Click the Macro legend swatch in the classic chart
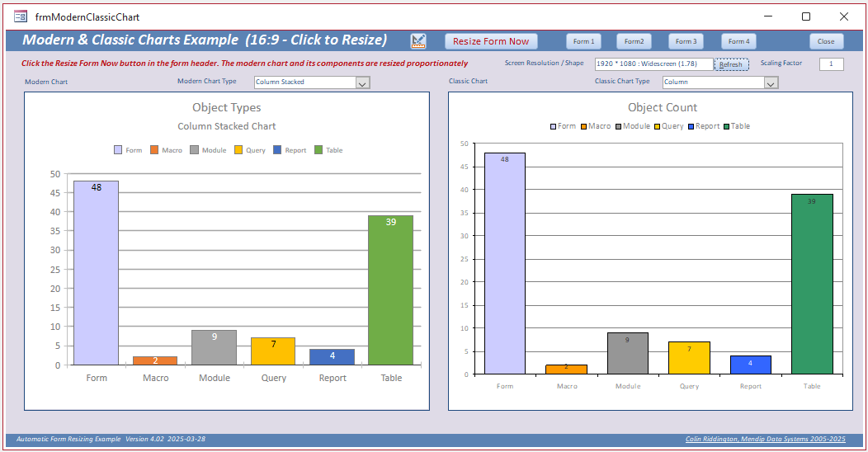868x452 pixels. [583, 127]
